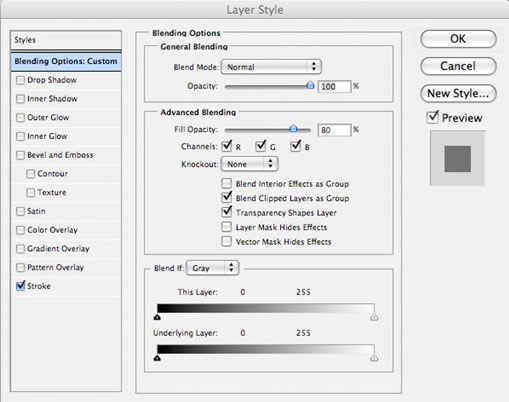Click the gray style preview thumbnail

pos(457,158)
